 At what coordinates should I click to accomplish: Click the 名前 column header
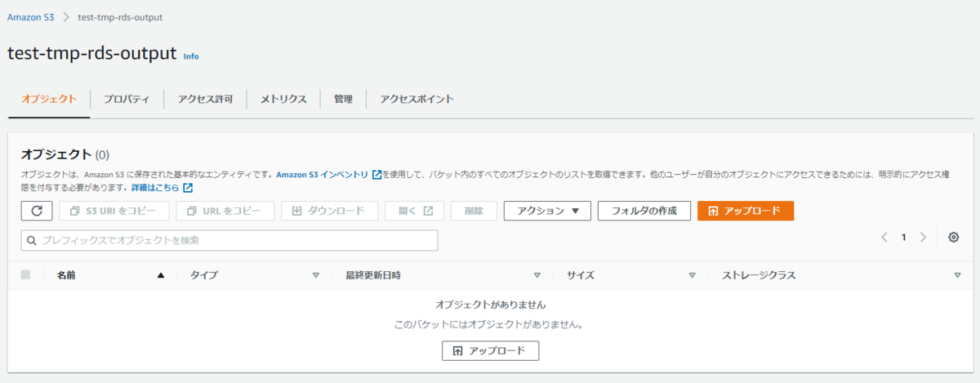[66, 275]
